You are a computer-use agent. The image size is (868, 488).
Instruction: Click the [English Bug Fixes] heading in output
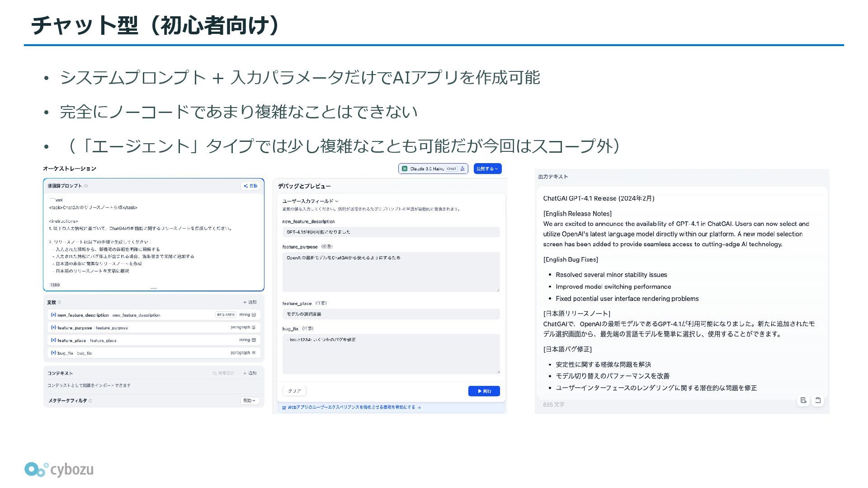tap(571, 259)
